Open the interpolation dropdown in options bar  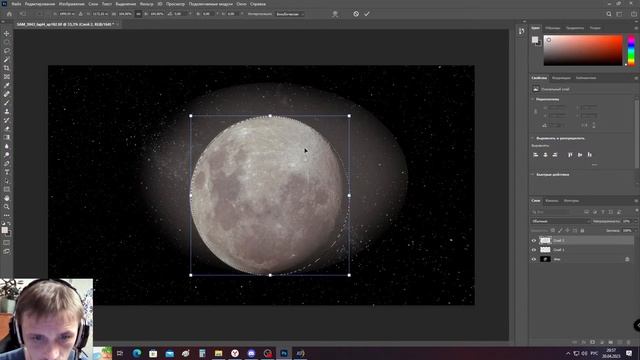(290, 14)
